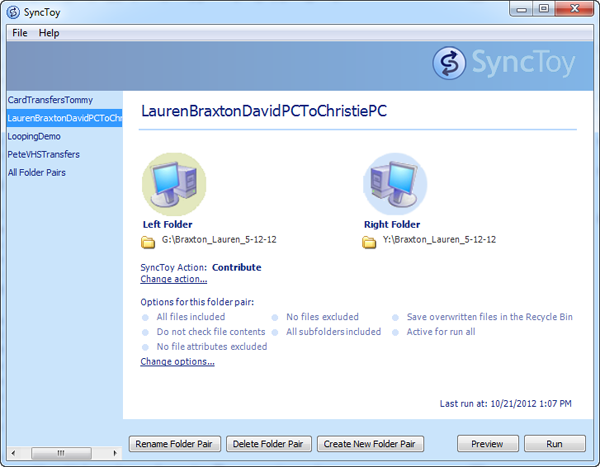The height and width of the screenshot is (467, 600).
Task: Click 'Options for this folder pair:' label
Action: point(197,302)
